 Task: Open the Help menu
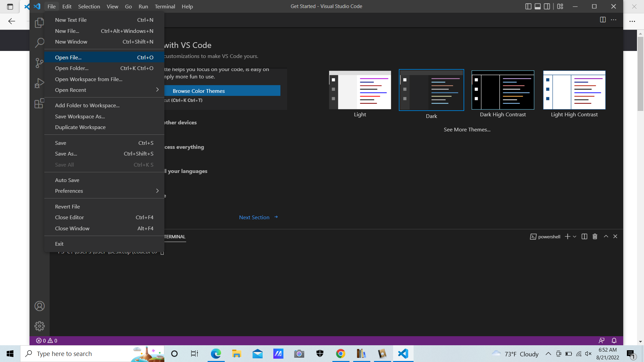pyautogui.click(x=187, y=6)
